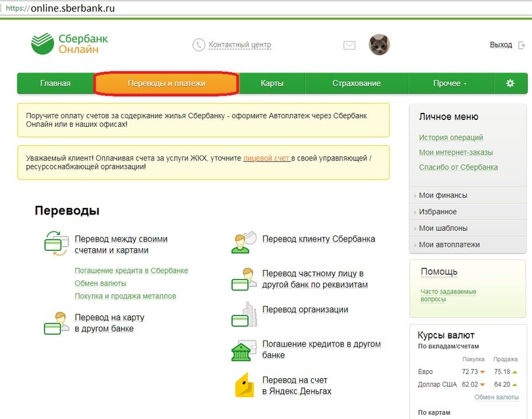The image size is (532, 419).
Task: Expand the Мои финансы section
Action: [x=468, y=195]
